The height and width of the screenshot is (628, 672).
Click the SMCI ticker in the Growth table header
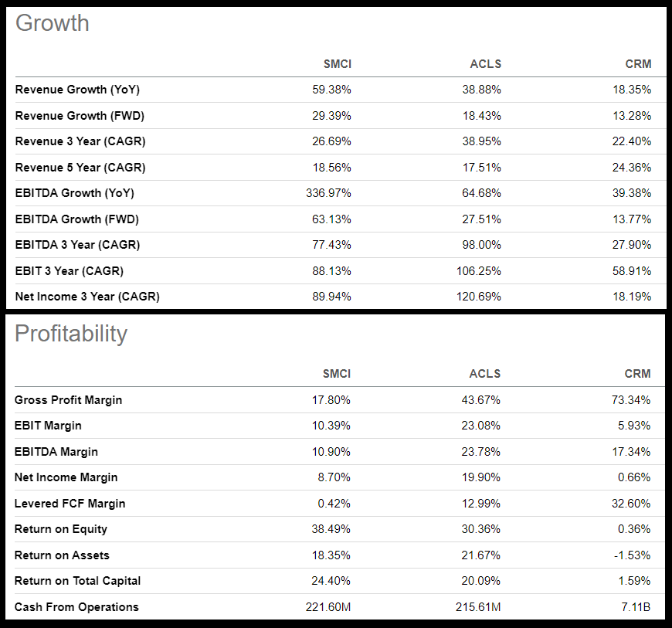coord(337,64)
